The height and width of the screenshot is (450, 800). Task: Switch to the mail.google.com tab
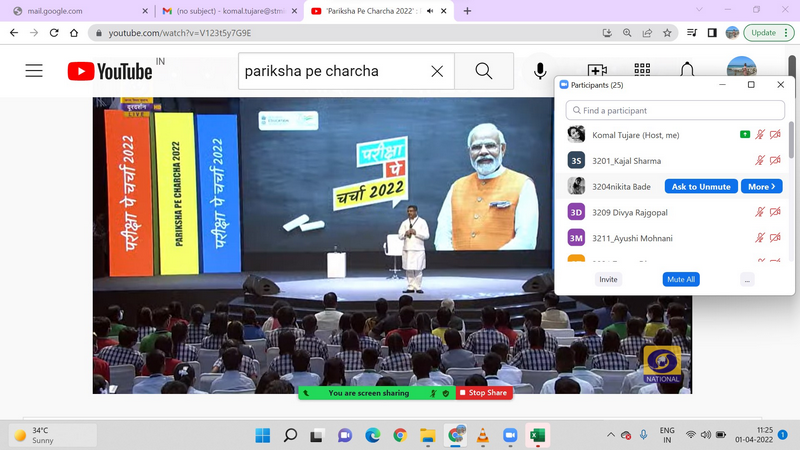(x=77, y=11)
